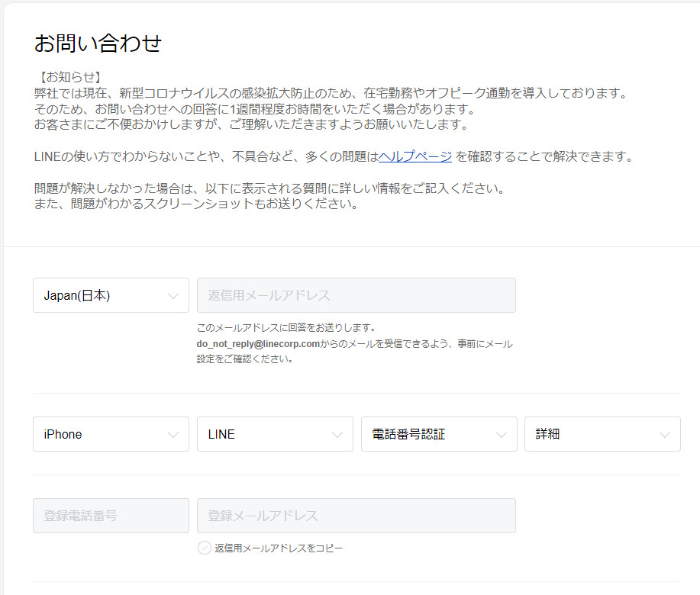
Task: Click the chevron arrow in the Japan(日本) selector
Action: (173, 296)
